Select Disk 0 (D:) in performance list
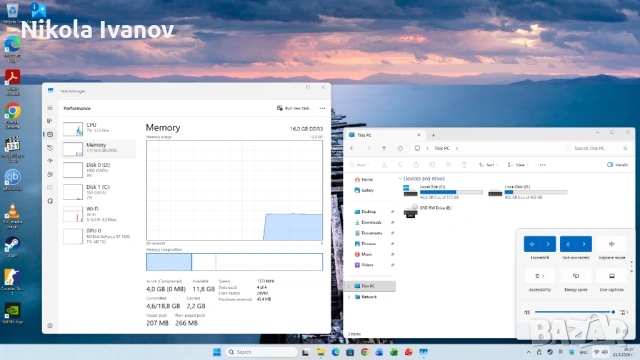Screen dimensions: 640x360 coord(99,170)
